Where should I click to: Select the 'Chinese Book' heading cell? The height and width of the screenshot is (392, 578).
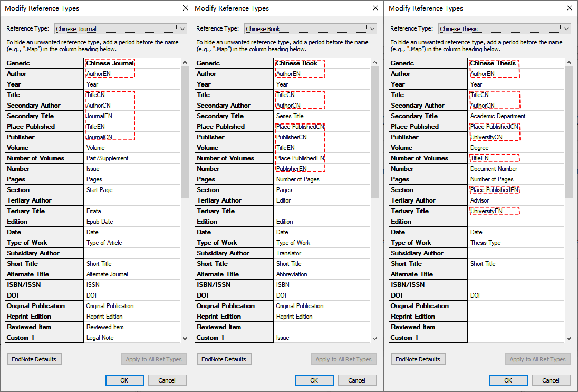pos(322,63)
